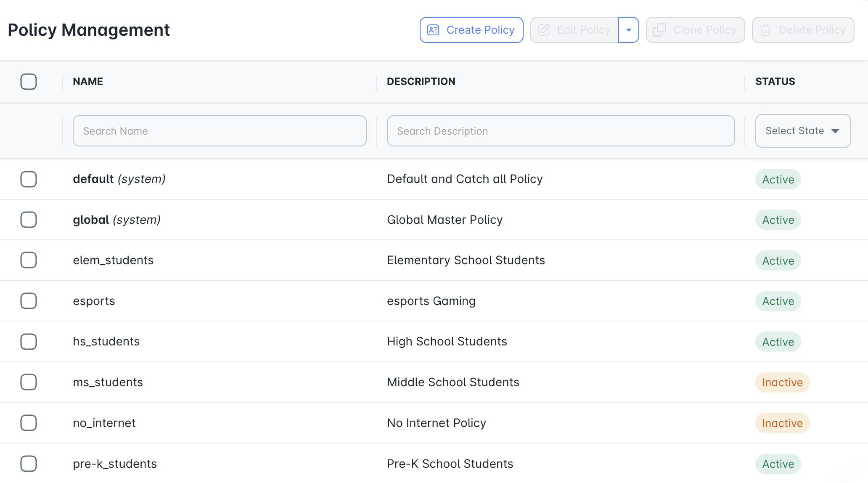Open the Select State dropdown

point(803,131)
